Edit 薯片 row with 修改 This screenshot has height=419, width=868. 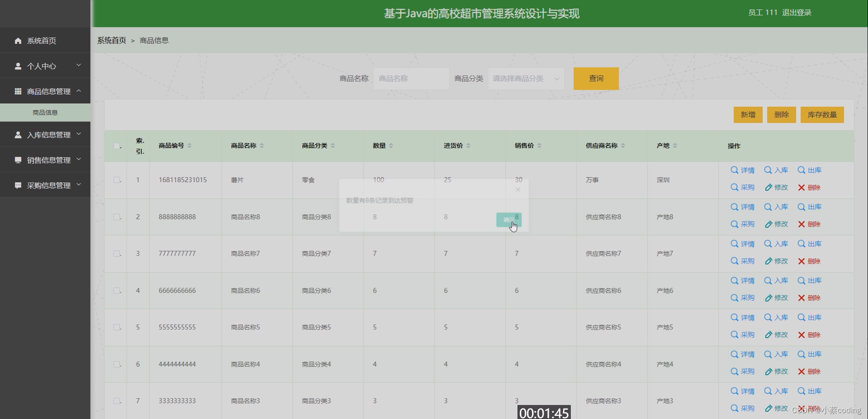[x=776, y=188]
